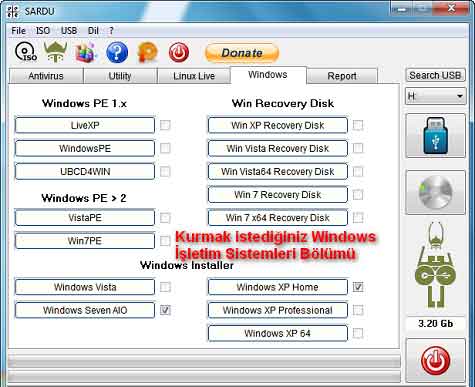Viewport: 475px width, 387px height.
Task: Switch to the Report tab
Action: (342, 76)
